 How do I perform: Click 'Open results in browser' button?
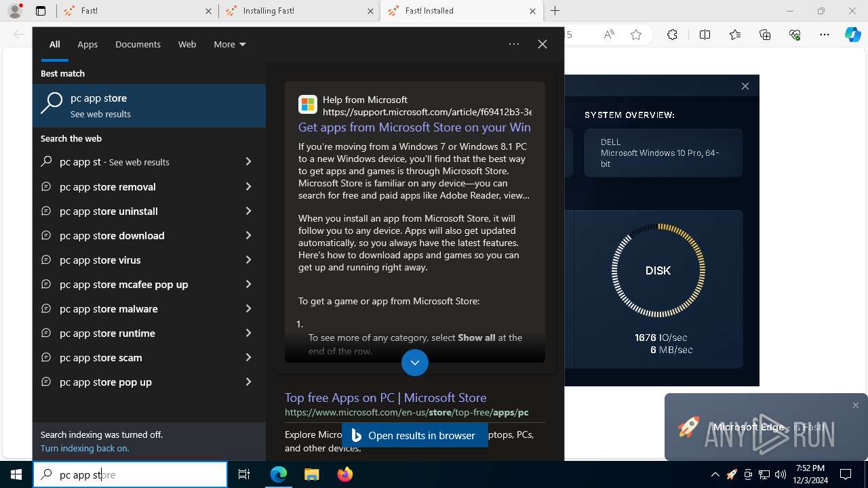pyautogui.click(x=415, y=435)
